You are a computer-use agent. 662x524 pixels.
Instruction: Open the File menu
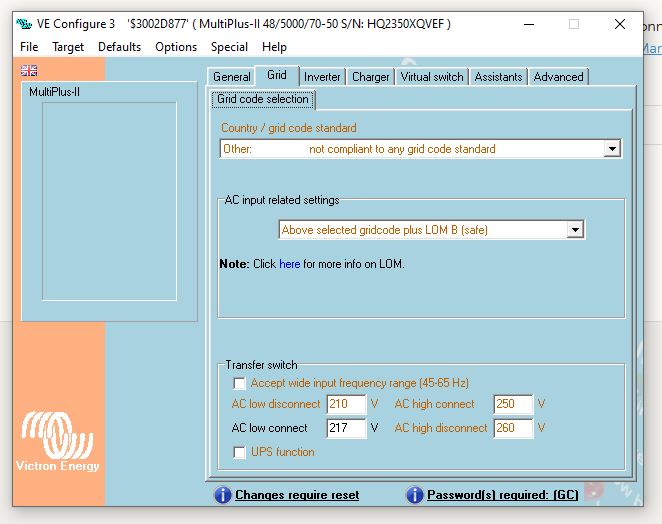(x=29, y=47)
